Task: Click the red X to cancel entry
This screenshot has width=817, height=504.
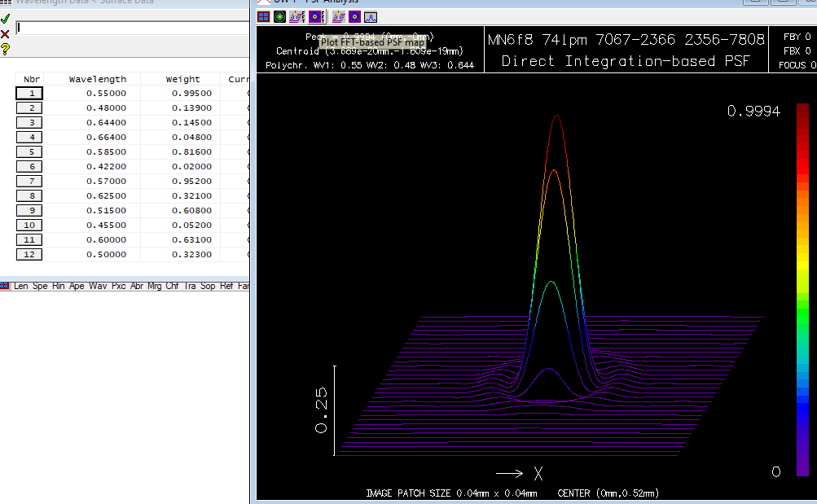Action: click(x=5, y=33)
